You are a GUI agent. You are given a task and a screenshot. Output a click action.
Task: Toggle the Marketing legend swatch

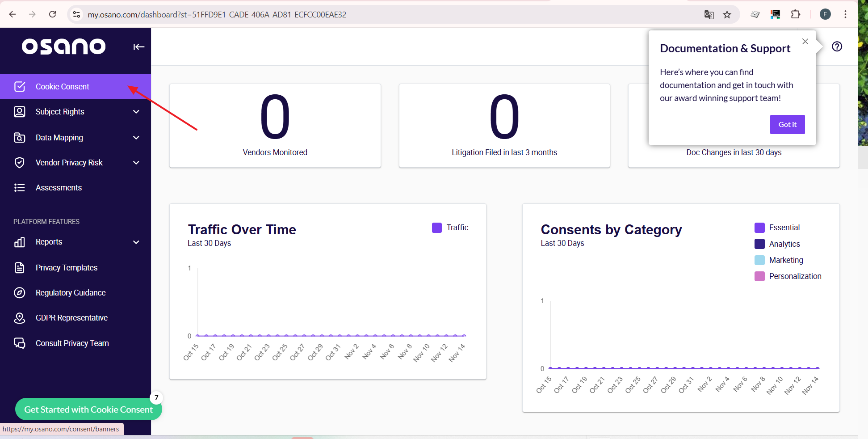click(x=759, y=260)
